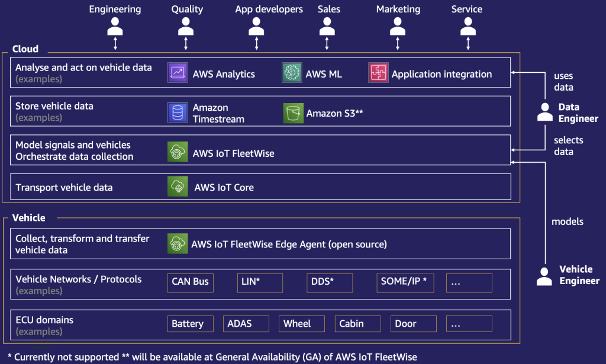606x364 pixels.
Task: Select the Marketing user figure
Action: pos(398,26)
